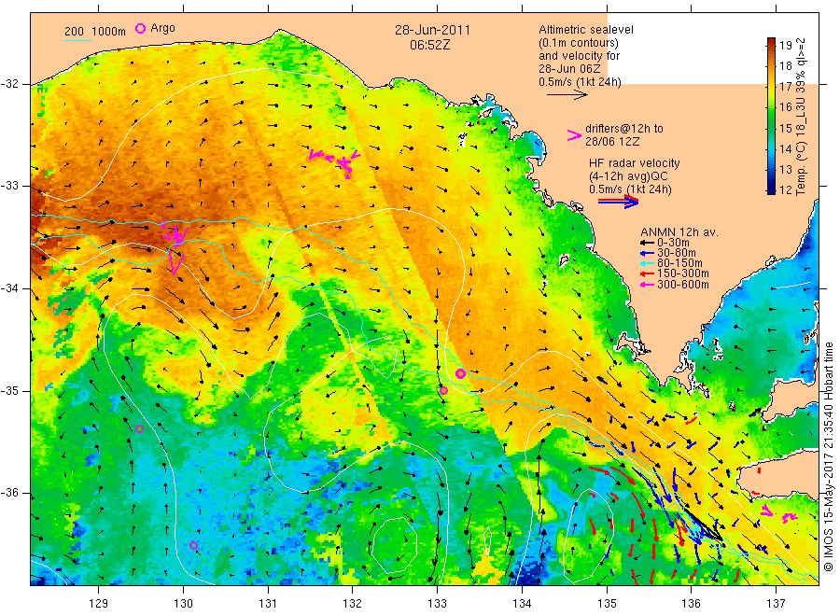Click the bold Argo marker near 133.3E, 34.8S
840x616 pixels.
[460, 373]
